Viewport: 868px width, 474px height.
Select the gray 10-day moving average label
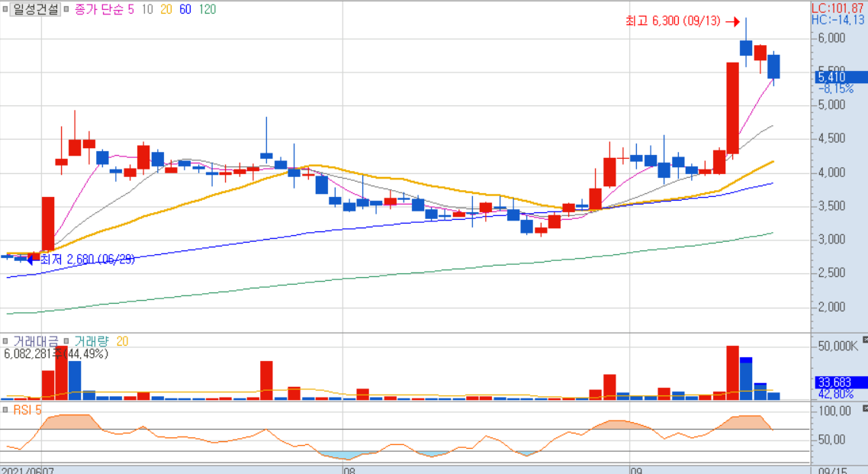146,9
